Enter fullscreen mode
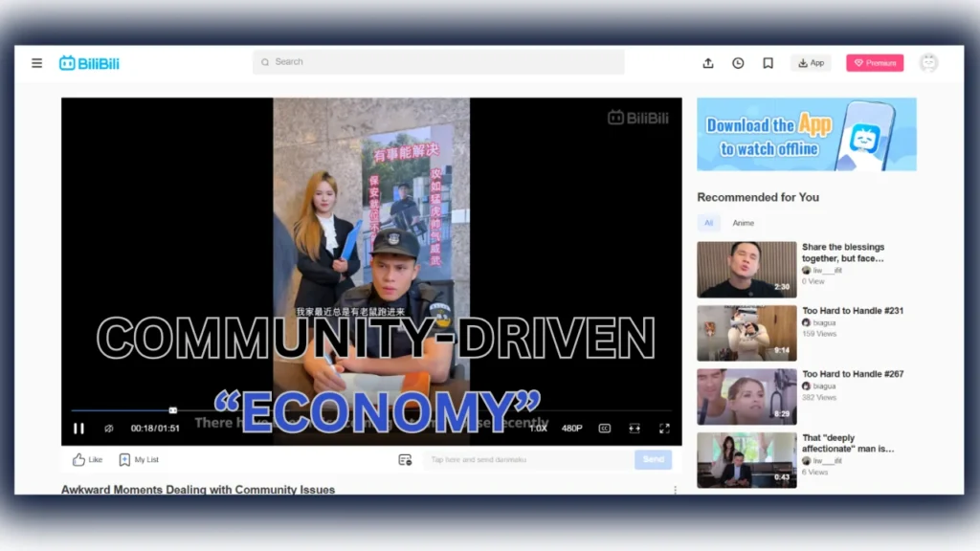Screen dimensions: 980x551 (x=664, y=429)
